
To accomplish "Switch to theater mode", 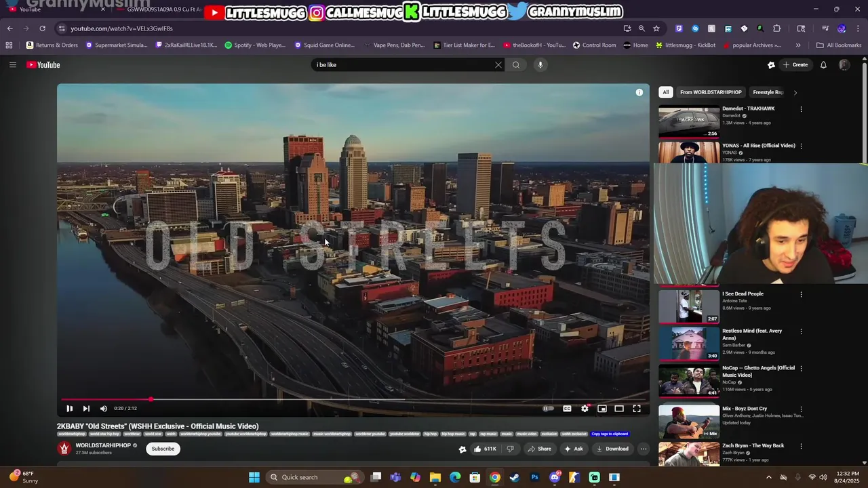I will tap(619, 409).
